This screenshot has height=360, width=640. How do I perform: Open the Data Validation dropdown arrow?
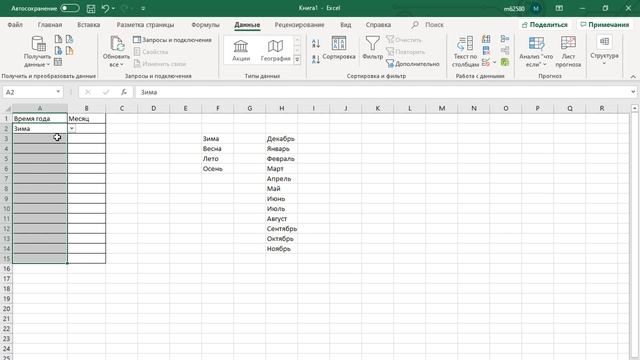(495, 62)
